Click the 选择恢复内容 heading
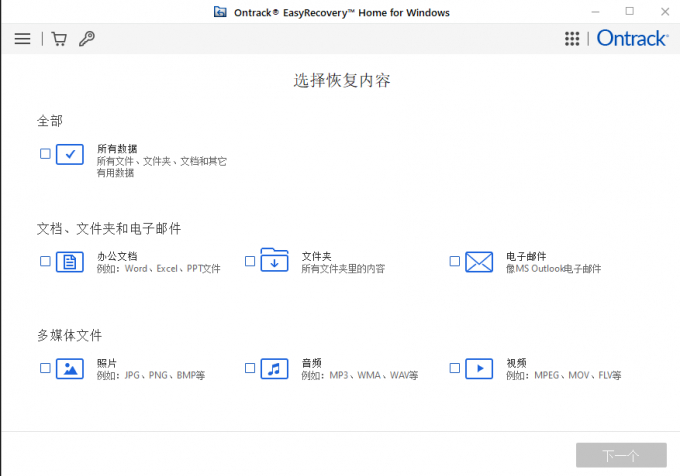 pos(342,81)
